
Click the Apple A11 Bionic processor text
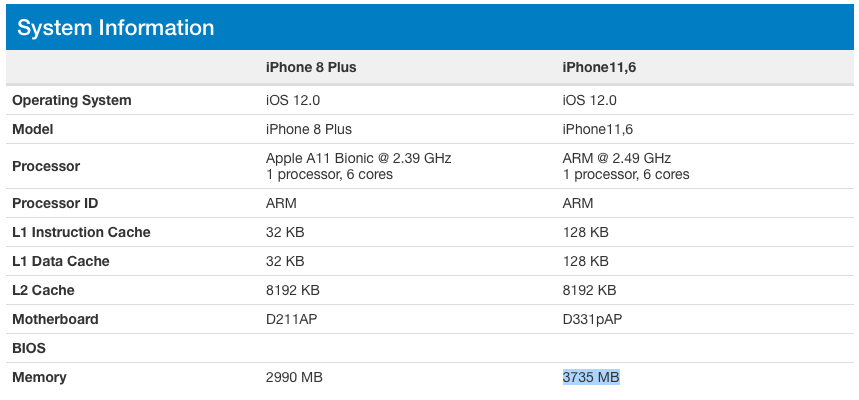358,158
